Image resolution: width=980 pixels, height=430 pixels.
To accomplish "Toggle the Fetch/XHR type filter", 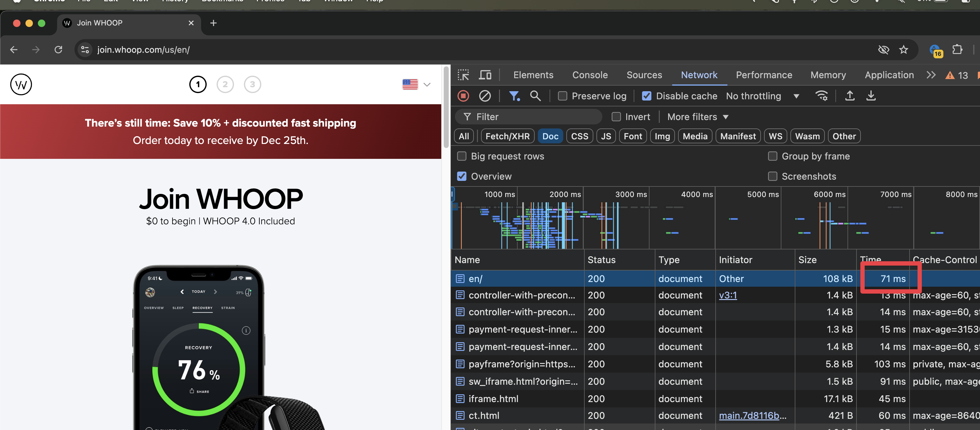I will [x=507, y=136].
